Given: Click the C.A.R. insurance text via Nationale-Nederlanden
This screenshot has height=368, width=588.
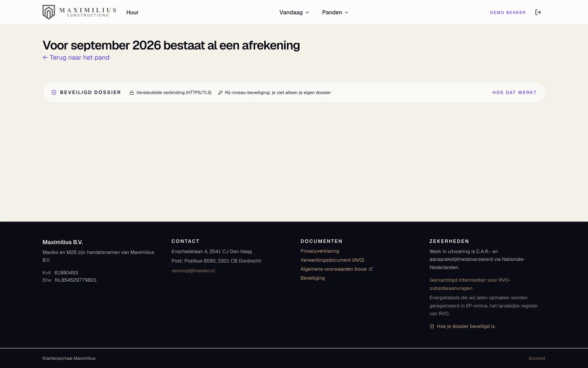Looking at the screenshot, I should [477, 259].
